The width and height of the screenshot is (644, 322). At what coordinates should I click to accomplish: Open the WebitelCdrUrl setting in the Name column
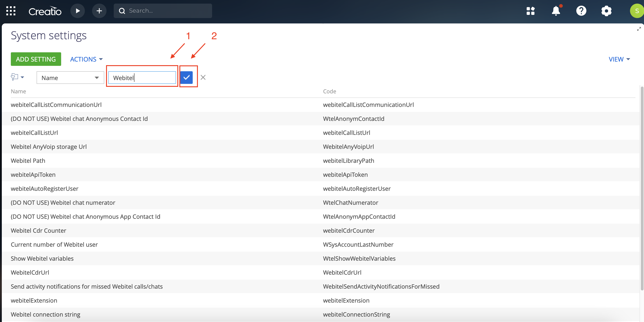pos(30,273)
